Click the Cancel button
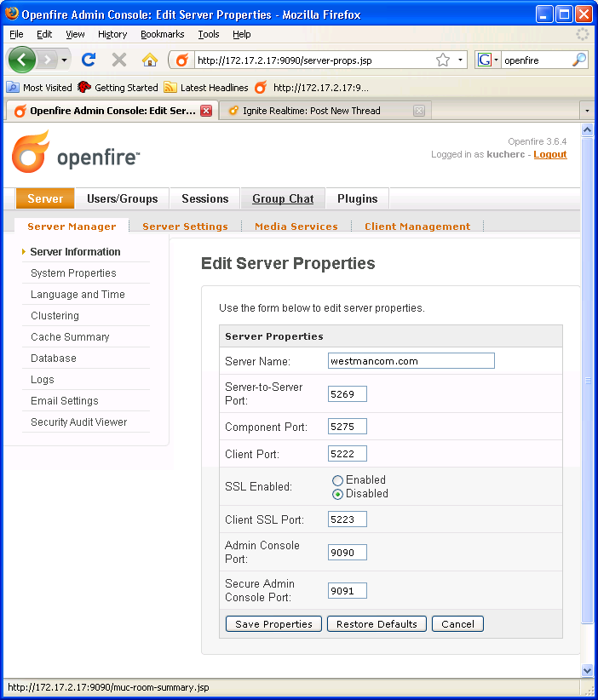This screenshot has width=598, height=700. pyautogui.click(x=457, y=624)
